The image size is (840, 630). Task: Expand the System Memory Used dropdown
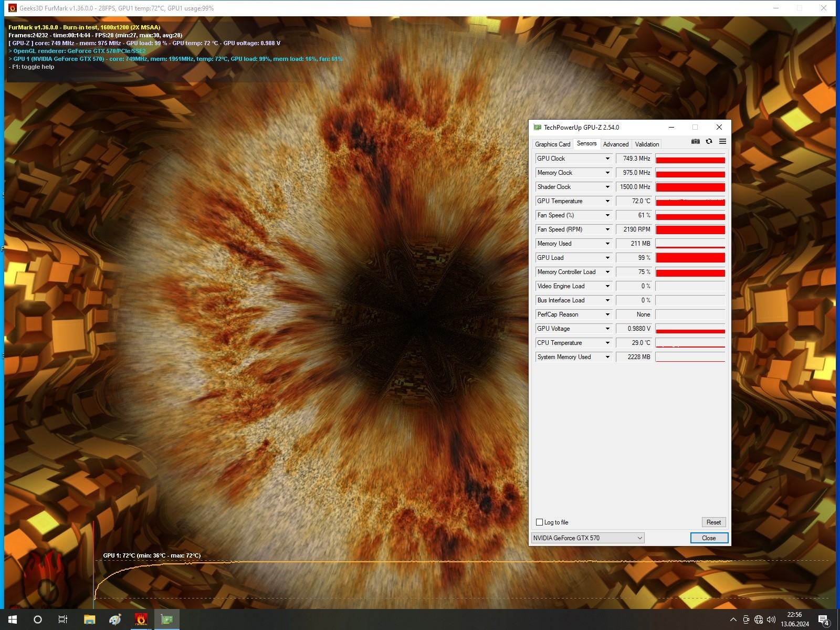(x=607, y=357)
